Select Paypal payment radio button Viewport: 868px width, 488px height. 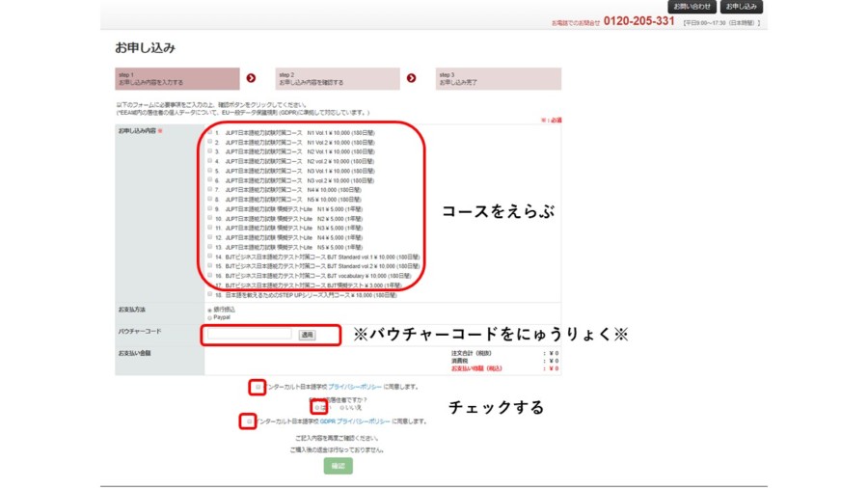click(x=210, y=317)
